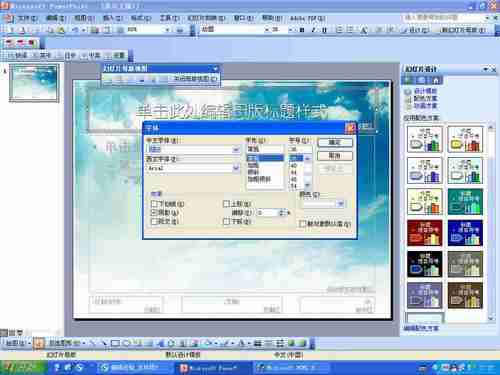
Task: Open the 视图(V) View menu
Action: (84, 18)
